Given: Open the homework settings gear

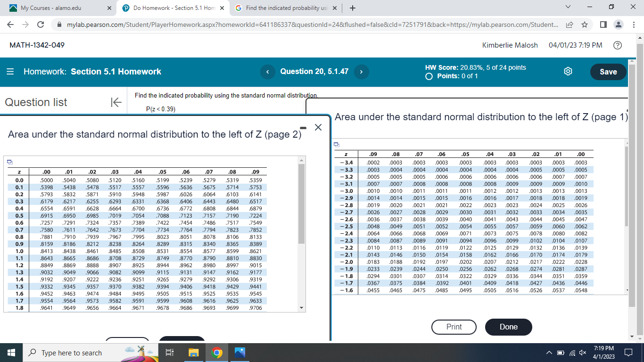Looking at the screenshot, I should tap(568, 71).
